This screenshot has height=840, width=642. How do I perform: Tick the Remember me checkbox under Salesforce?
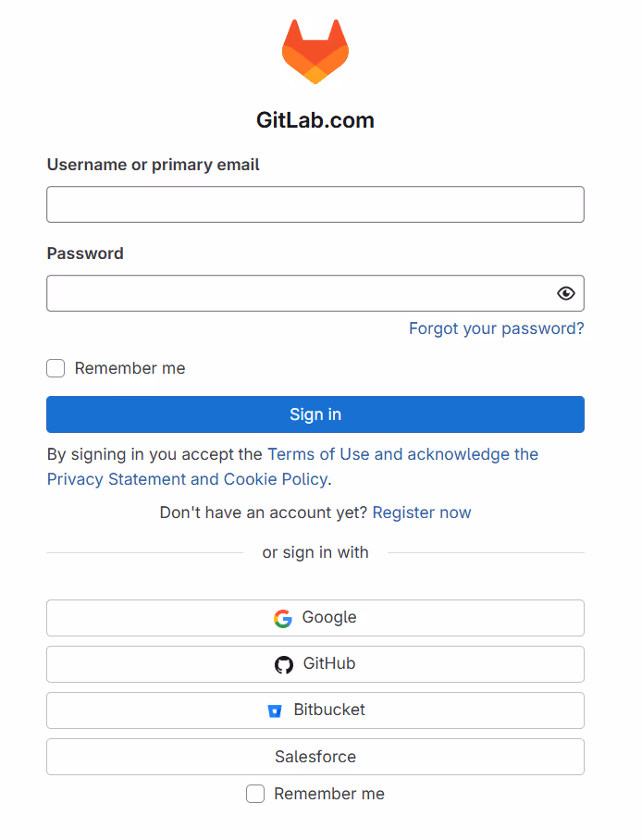click(x=255, y=794)
